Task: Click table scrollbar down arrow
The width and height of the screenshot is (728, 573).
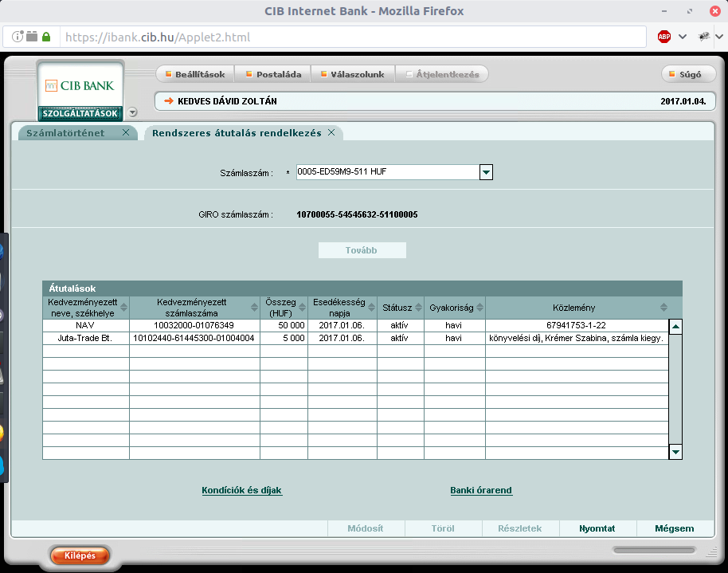Action: pyautogui.click(x=675, y=452)
